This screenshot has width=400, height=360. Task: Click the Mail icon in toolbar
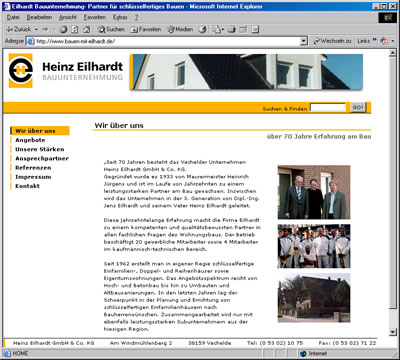[217, 29]
